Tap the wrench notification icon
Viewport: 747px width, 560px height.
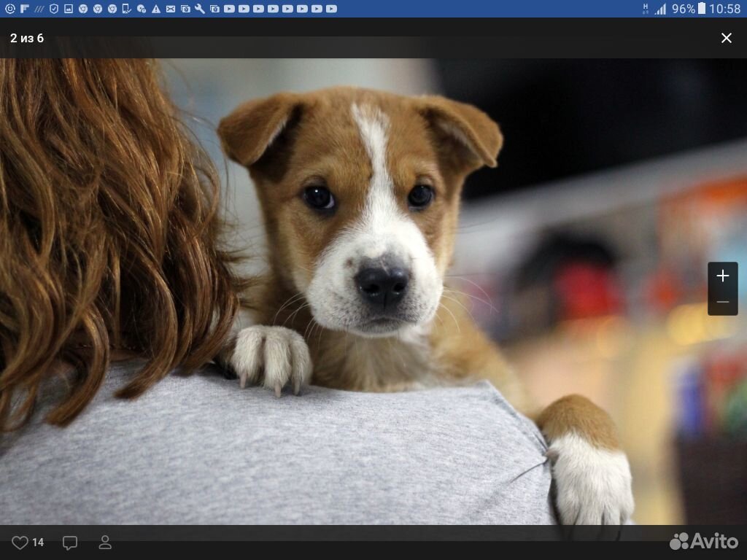[x=200, y=9]
